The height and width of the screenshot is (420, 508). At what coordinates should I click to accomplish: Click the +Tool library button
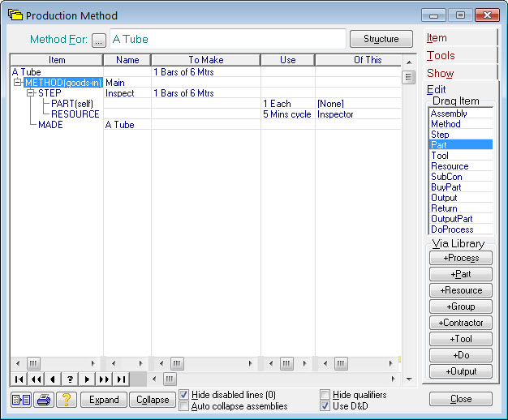[461, 339]
